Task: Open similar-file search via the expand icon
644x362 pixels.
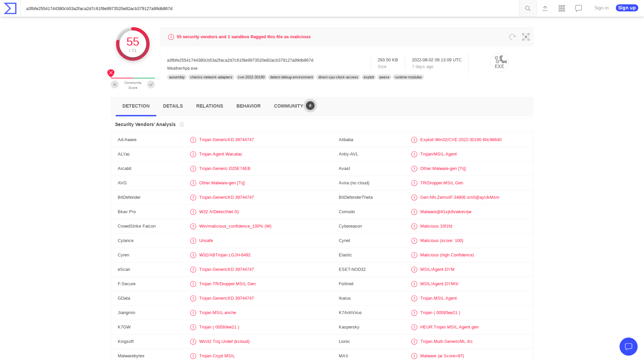Action: (526, 37)
